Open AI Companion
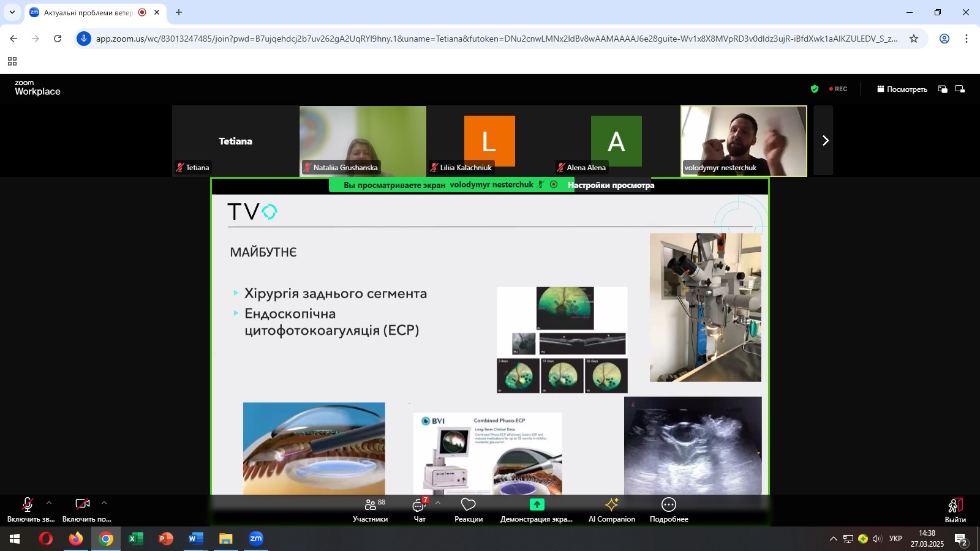980x551 pixels. [x=611, y=509]
